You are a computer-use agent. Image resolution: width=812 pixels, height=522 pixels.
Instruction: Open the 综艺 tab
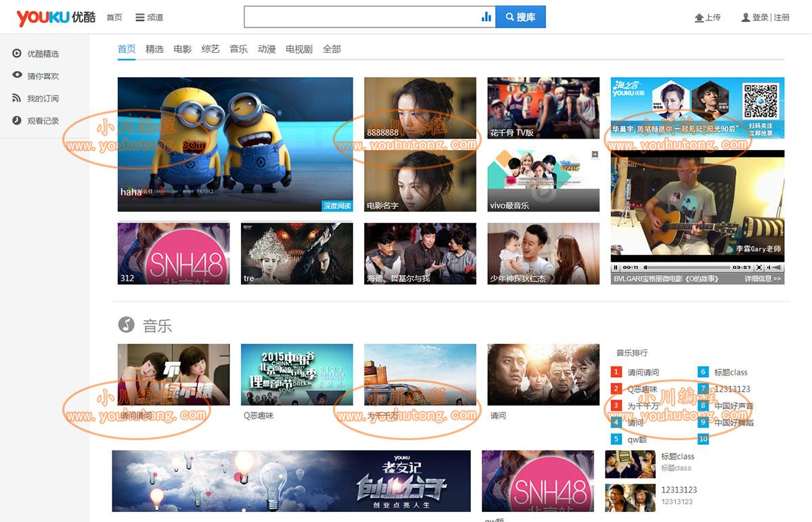pos(210,49)
